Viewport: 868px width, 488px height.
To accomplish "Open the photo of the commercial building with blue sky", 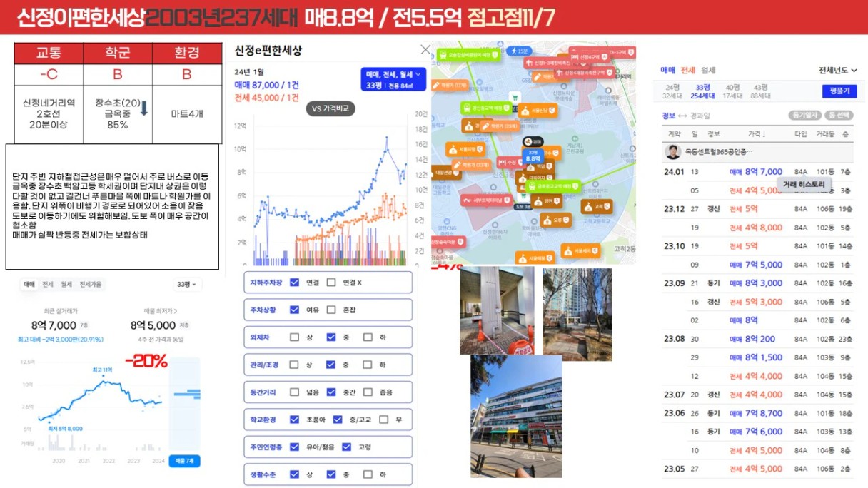I will click(x=516, y=417).
